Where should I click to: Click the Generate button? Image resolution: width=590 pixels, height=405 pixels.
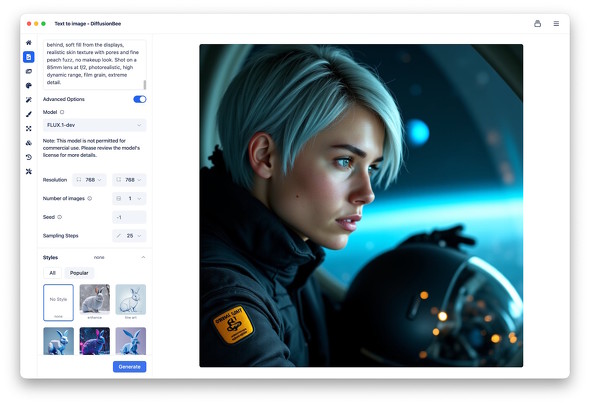click(129, 367)
